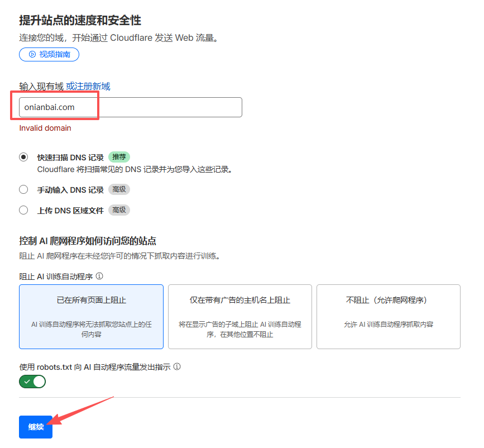Open the 或注册新域 link
Viewport: 484px width, 448px height.
point(88,86)
